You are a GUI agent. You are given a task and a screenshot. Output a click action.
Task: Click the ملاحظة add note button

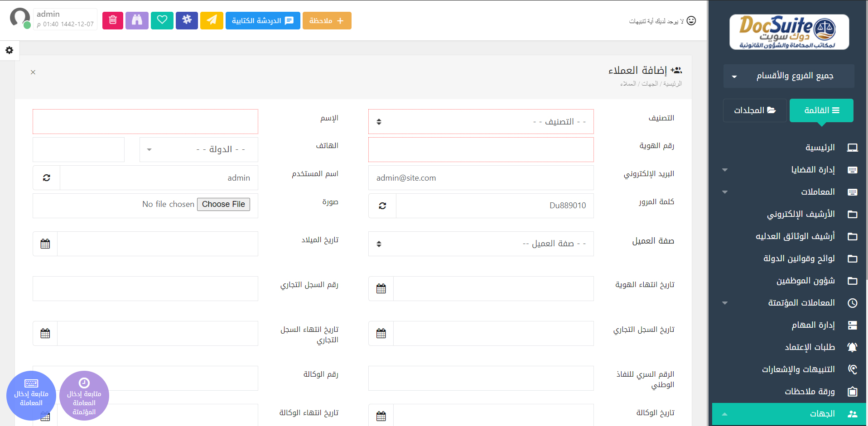[327, 20]
